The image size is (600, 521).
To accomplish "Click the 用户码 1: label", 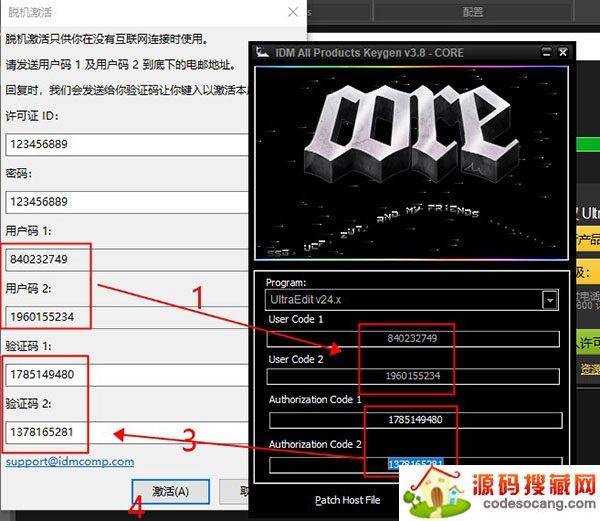I will tap(28, 231).
